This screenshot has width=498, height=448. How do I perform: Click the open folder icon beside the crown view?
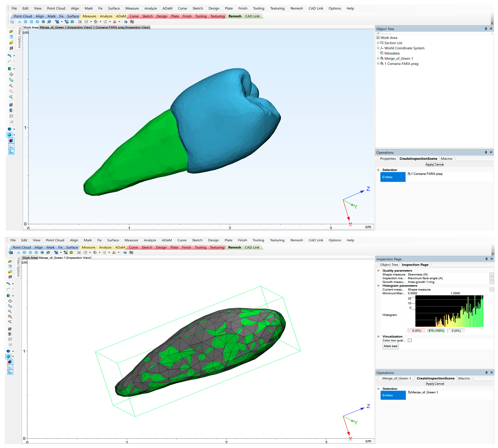click(x=11, y=32)
